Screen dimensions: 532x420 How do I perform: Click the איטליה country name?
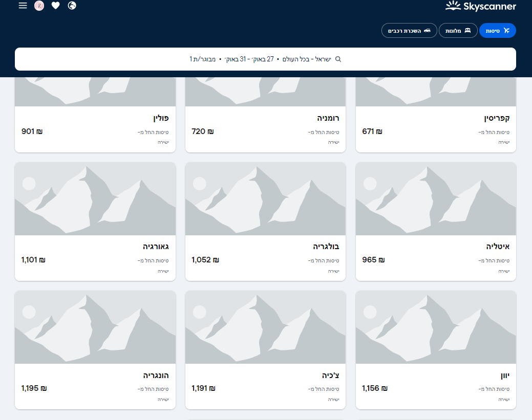498,247
